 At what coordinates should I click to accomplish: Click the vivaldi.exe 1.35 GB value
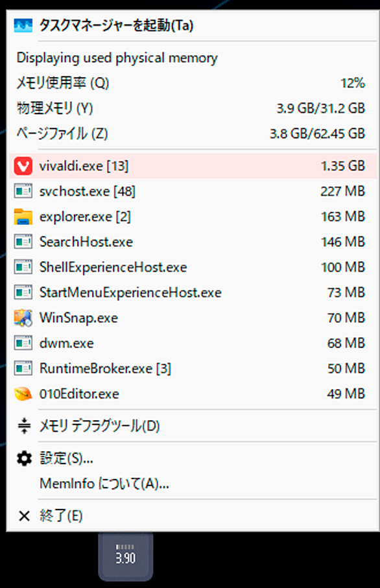343,166
